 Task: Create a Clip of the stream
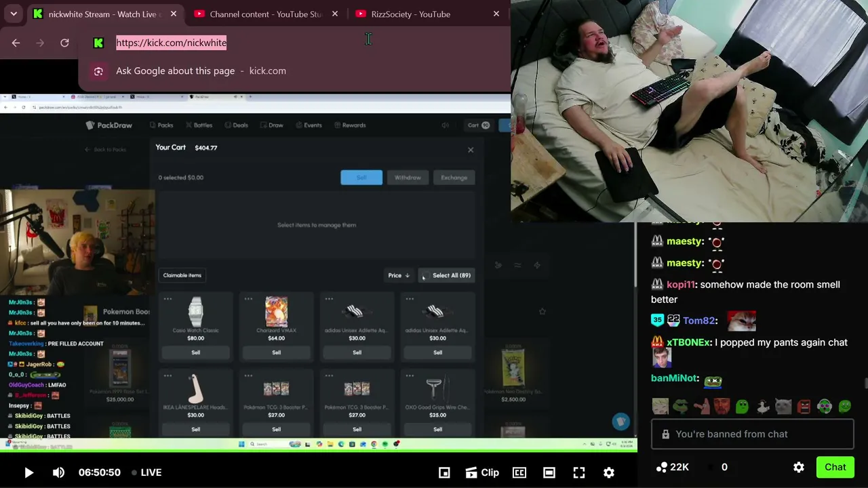481,472
